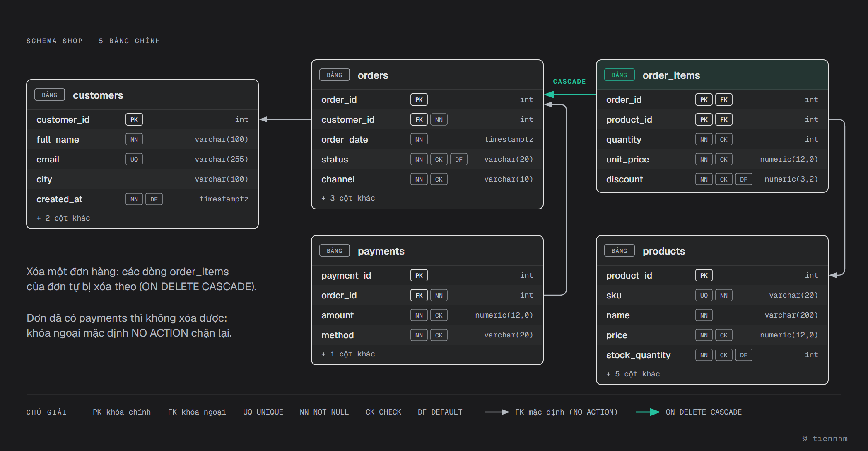Expand '+ 2 cột khác' in customers
Viewport: 868px width, 451px height.
click(63, 218)
